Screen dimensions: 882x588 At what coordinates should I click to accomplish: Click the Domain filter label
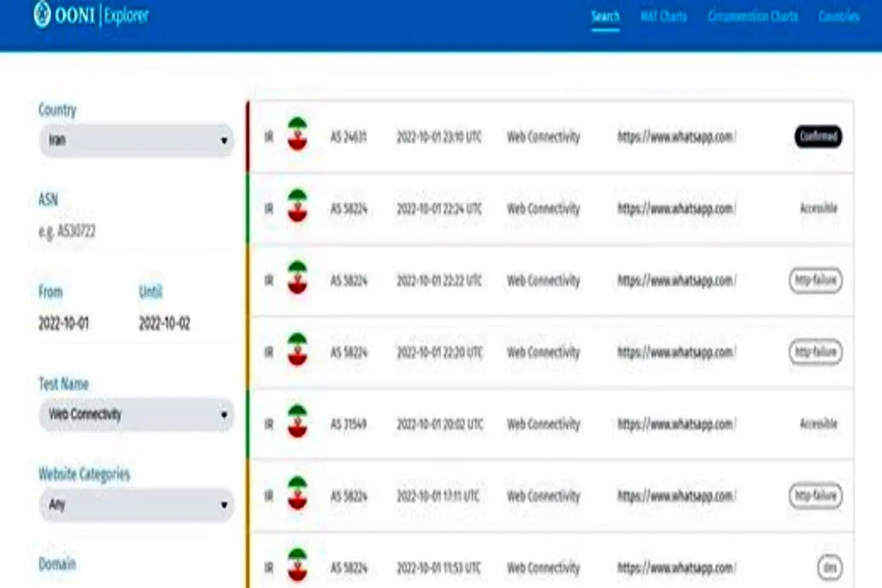click(x=57, y=564)
